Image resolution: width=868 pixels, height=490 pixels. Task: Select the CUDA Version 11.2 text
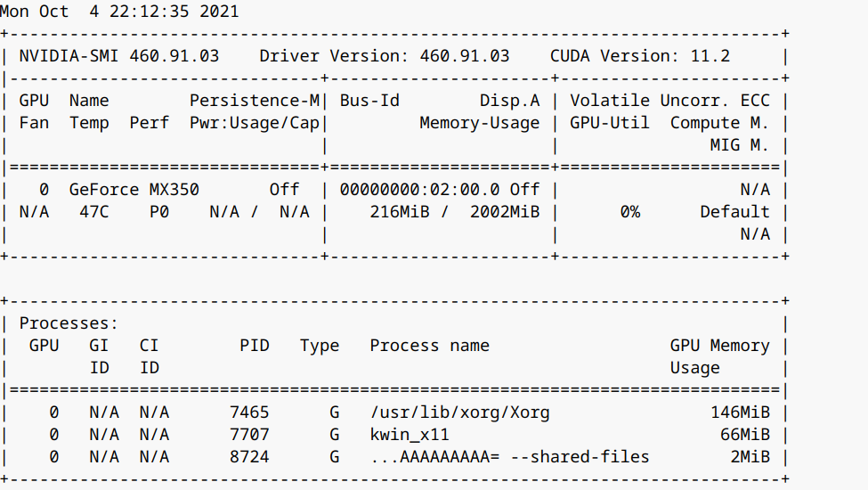click(639, 56)
